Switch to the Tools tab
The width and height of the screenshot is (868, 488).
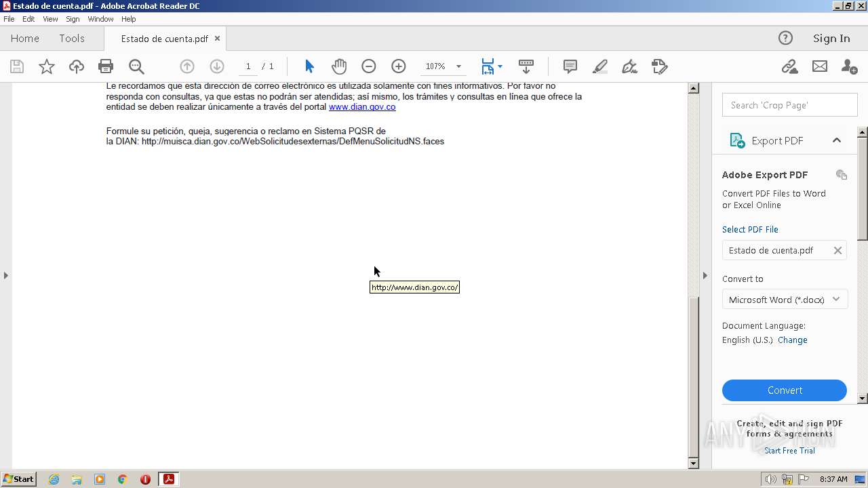click(x=72, y=38)
